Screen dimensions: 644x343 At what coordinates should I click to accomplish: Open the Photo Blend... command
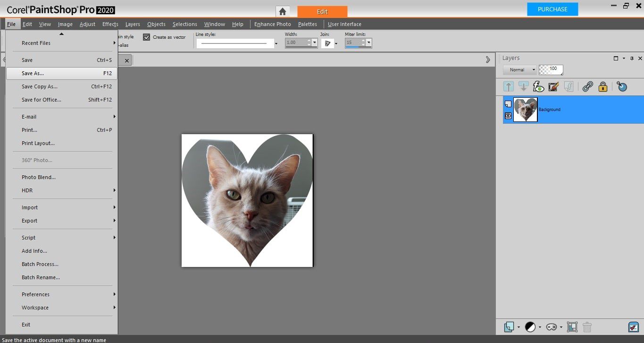[x=61, y=177]
